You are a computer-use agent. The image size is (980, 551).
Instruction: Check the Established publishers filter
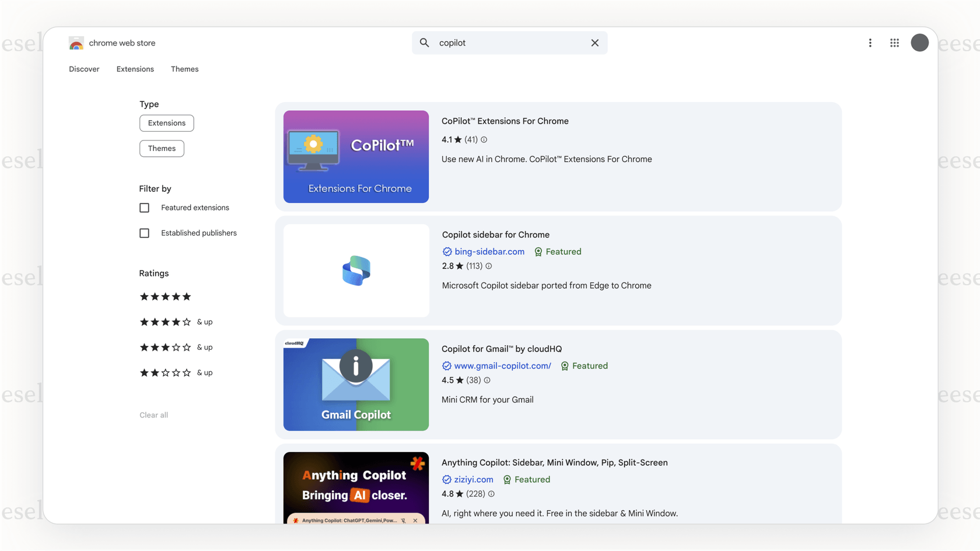click(x=144, y=233)
